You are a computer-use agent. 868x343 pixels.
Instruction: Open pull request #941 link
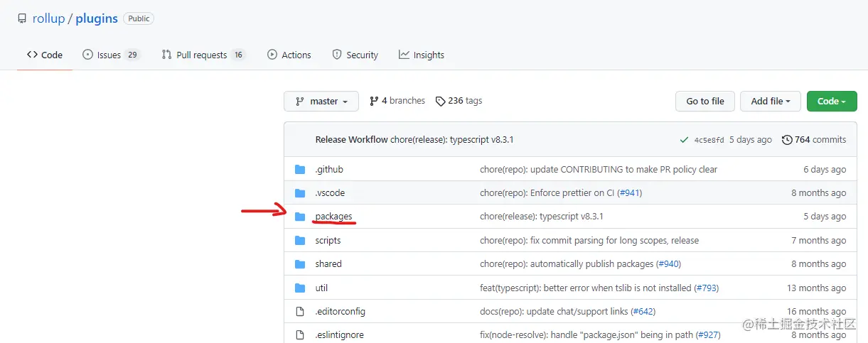pyautogui.click(x=629, y=193)
